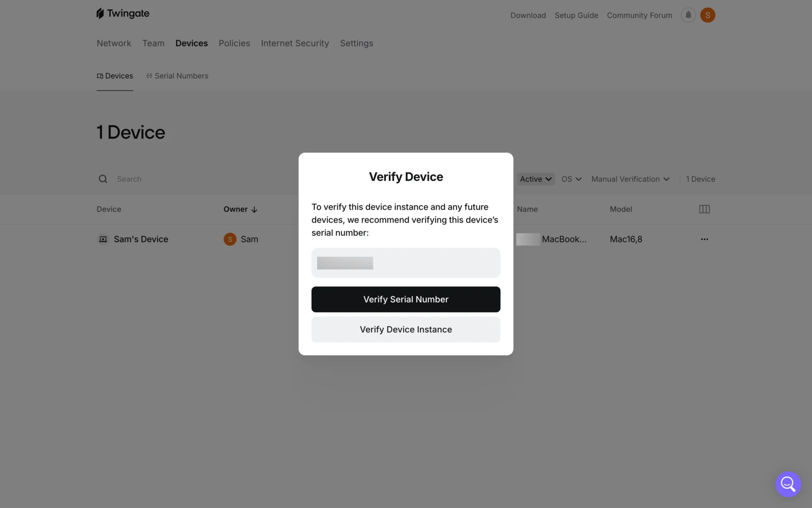Open the support chat bubble
The height and width of the screenshot is (508, 812).
788,484
